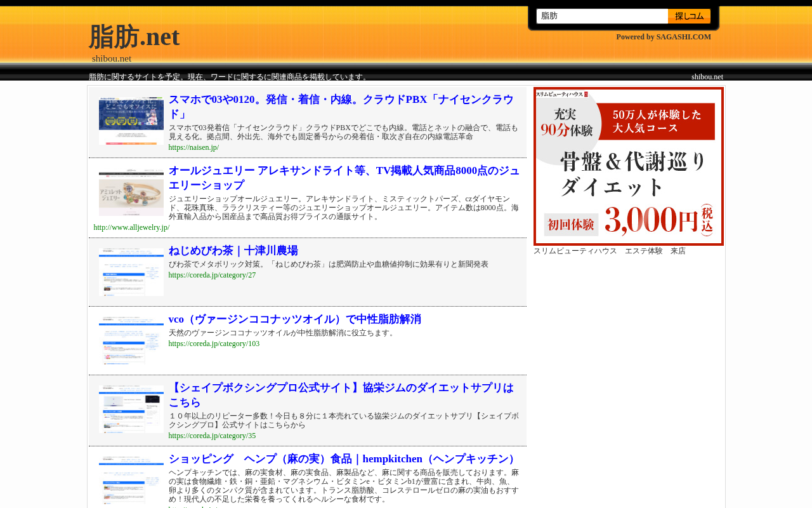Open the hempkitchen ヘンプキッチン result
This screenshot has width=812, height=508.
coord(344,459)
